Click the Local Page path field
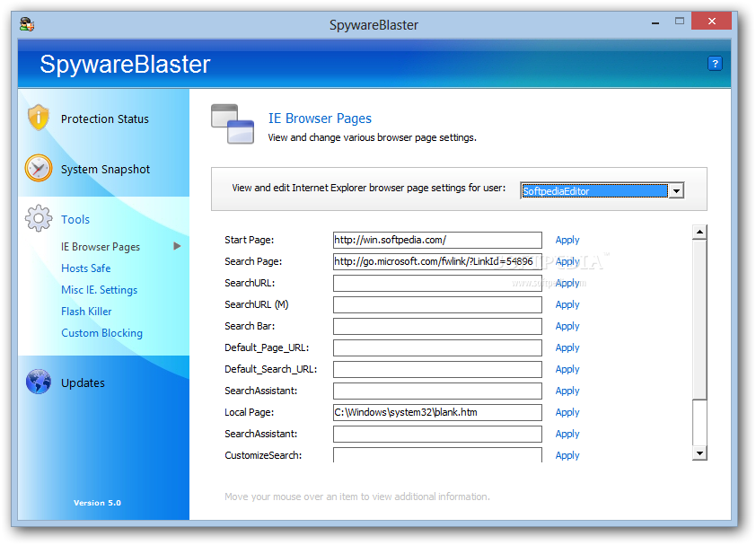The image size is (756, 545). (437, 412)
